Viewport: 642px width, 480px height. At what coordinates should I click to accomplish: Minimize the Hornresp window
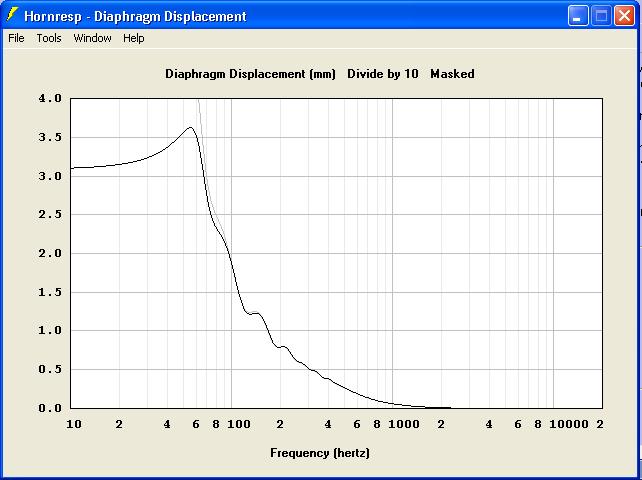578,16
